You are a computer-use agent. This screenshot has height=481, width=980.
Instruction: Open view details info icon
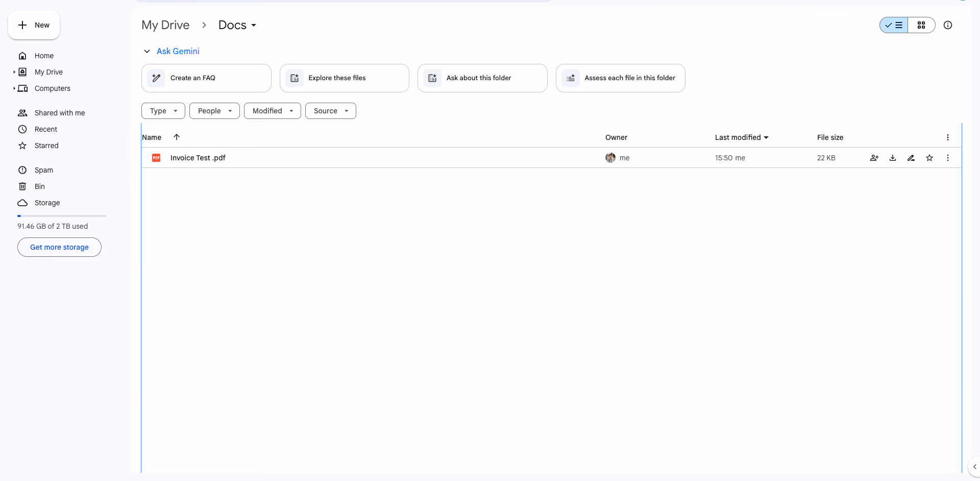click(x=948, y=25)
